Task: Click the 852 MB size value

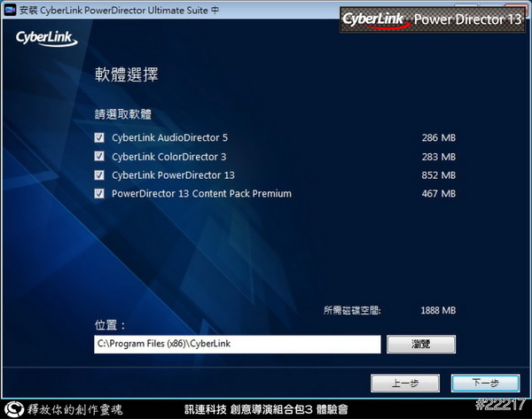Action: 439,175
